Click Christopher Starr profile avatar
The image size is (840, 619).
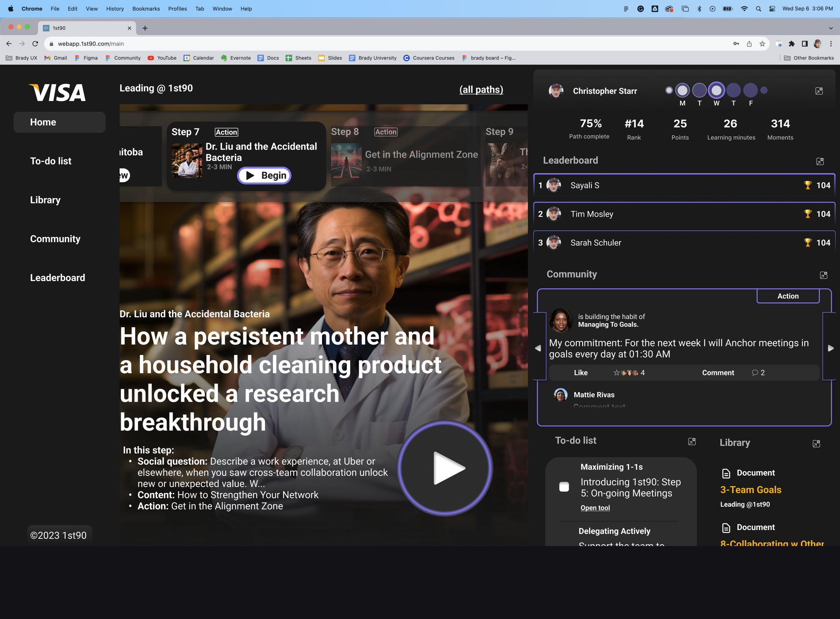[x=556, y=91]
